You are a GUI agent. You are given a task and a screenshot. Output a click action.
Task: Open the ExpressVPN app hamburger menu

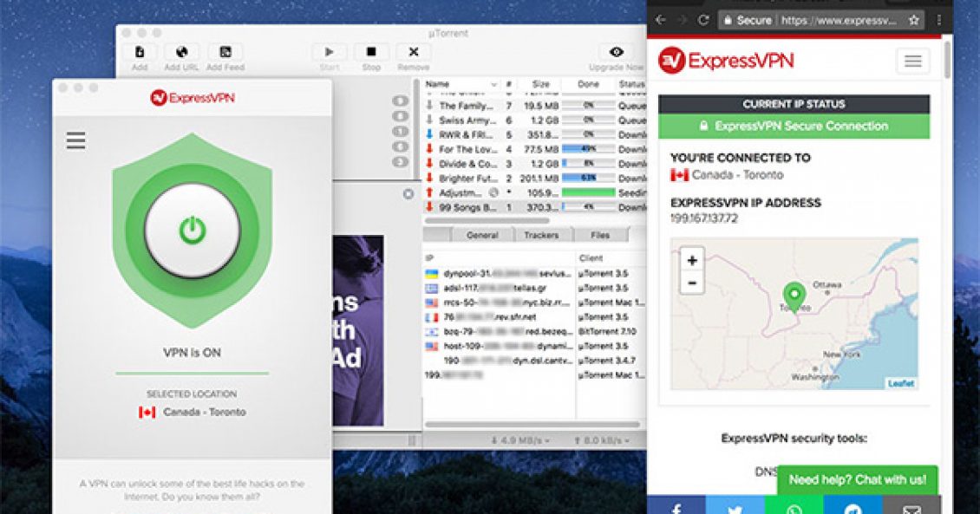[75, 140]
